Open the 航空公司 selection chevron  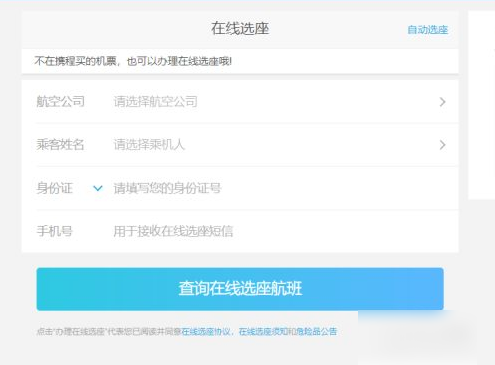442,102
